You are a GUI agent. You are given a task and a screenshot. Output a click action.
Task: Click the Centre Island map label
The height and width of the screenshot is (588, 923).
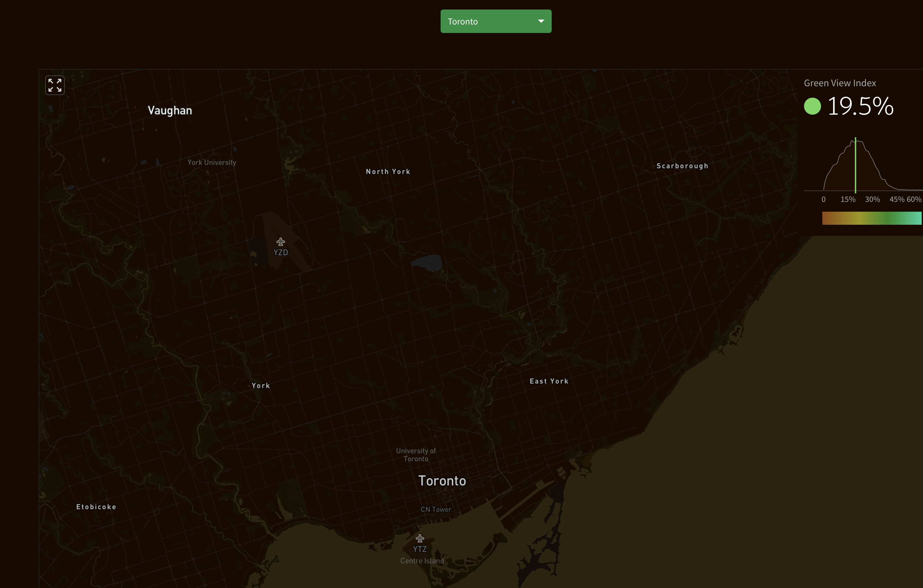pos(422,561)
